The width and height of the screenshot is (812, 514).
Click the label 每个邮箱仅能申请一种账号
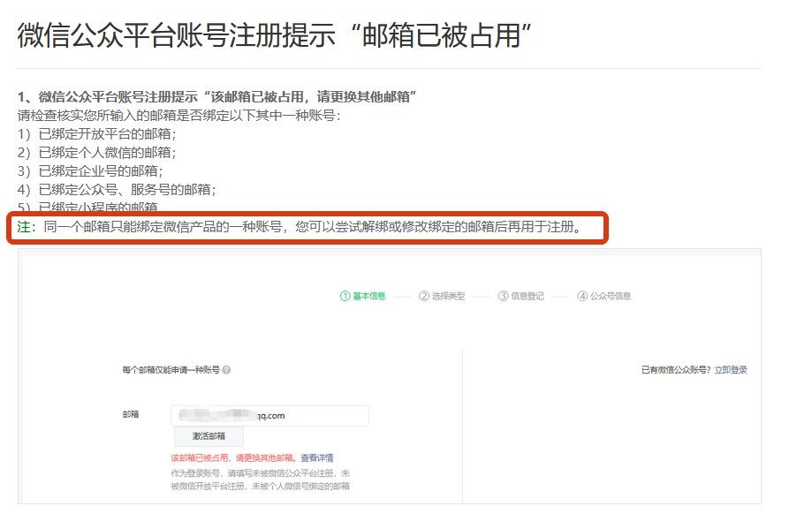pyautogui.click(x=171, y=369)
